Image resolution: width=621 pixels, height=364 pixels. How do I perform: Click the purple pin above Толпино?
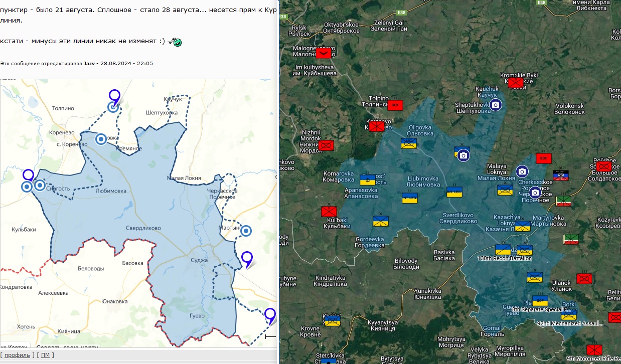pyautogui.click(x=115, y=97)
